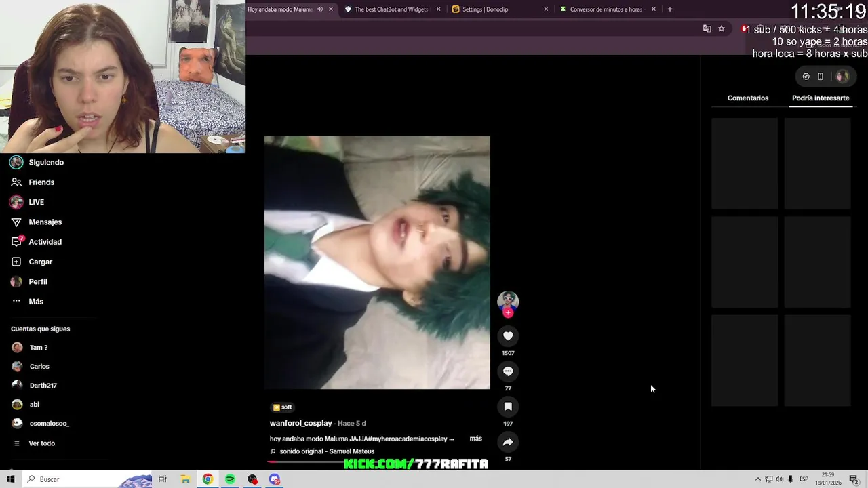Open Spotify from the taskbar
Screen dimensions: 868x488
[230, 479]
